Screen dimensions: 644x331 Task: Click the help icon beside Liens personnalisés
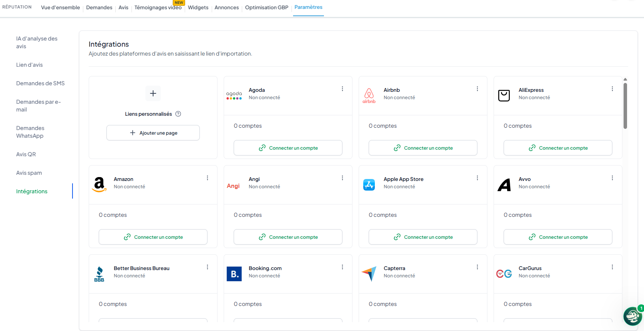[178, 114]
